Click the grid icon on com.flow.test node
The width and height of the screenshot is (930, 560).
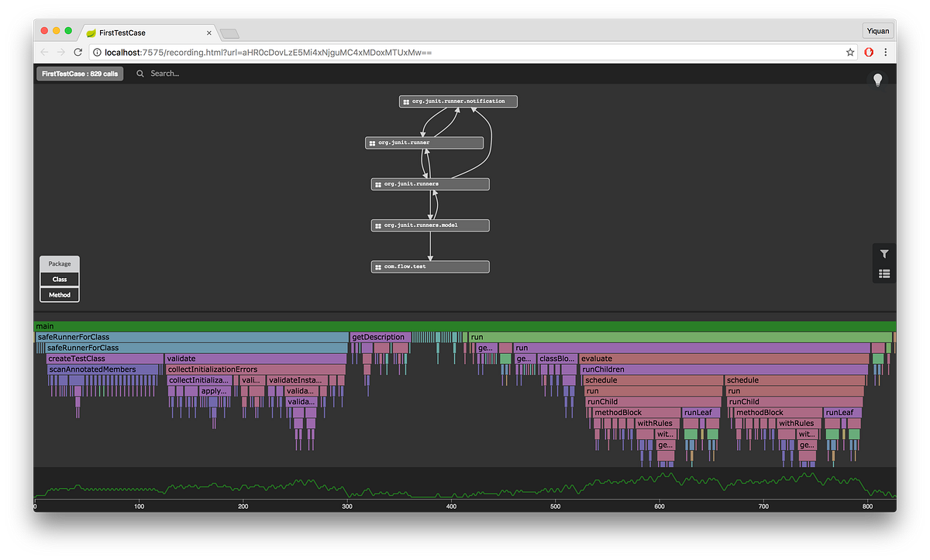tap(377, 266)
